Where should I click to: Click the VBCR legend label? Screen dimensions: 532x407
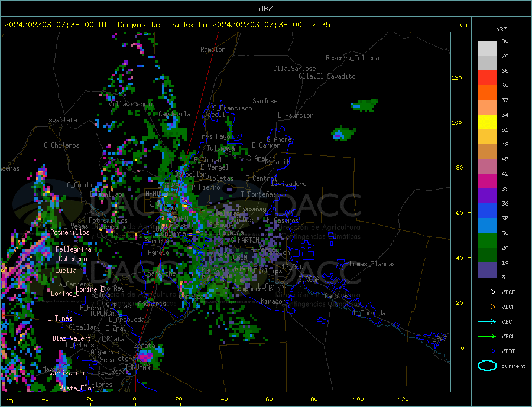[x=508, y=307]
